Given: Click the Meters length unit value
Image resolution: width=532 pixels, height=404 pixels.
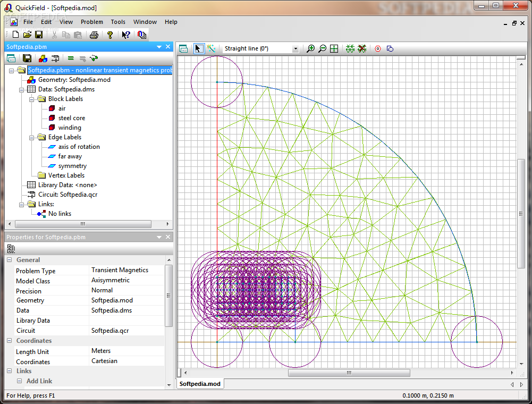Looking at the screenshot, I should tap(101, 351).
